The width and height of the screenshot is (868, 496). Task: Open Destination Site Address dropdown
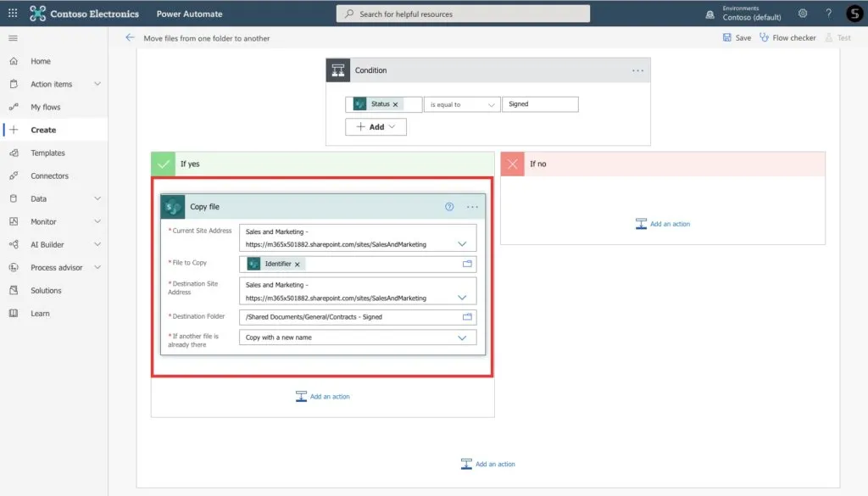click(462, 298)
